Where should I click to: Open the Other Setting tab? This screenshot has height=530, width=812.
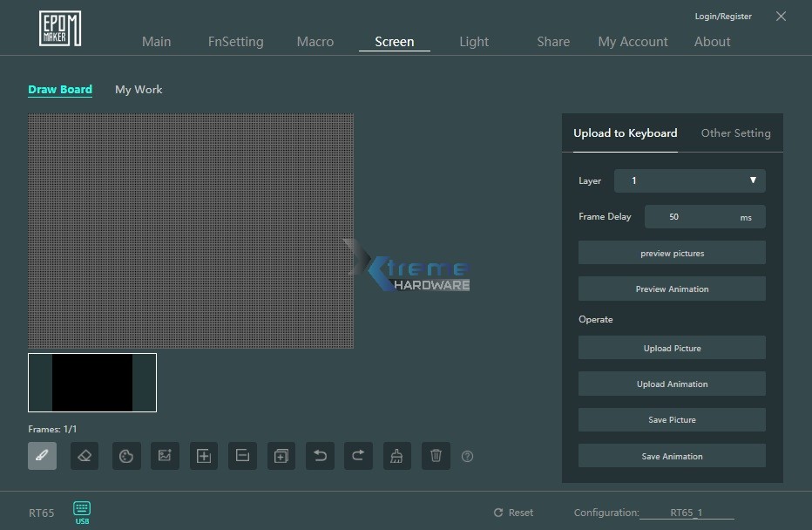(735, 132)
